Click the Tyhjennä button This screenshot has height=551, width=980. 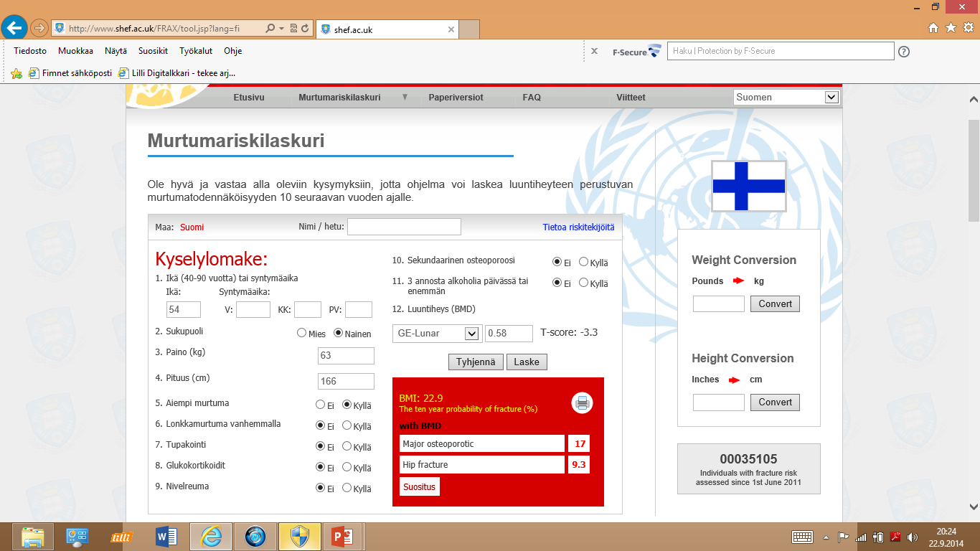click(476, 362)
